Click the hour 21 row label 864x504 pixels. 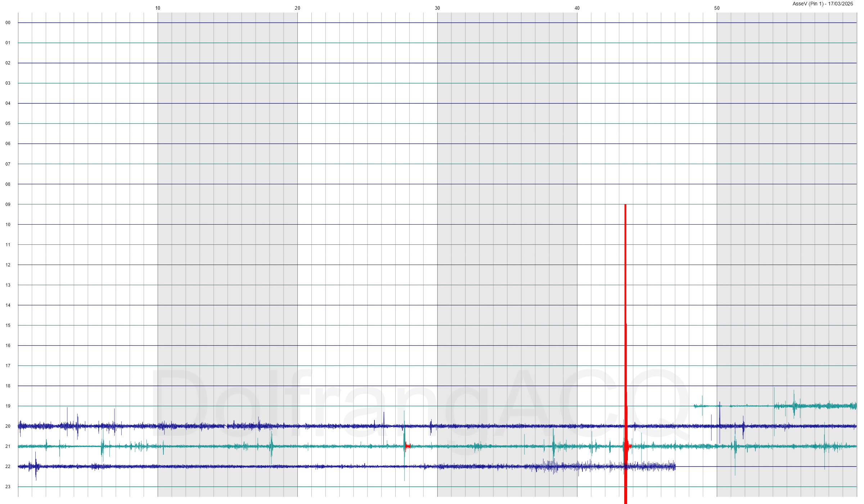point(8,446)
